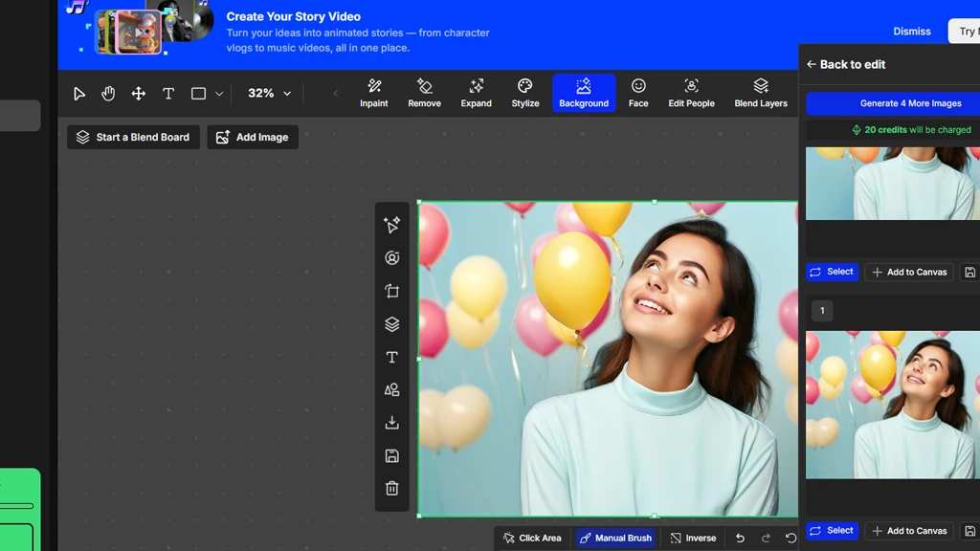Open the Inpaint tool
980x551 pixels.
[x=374, y=93]
